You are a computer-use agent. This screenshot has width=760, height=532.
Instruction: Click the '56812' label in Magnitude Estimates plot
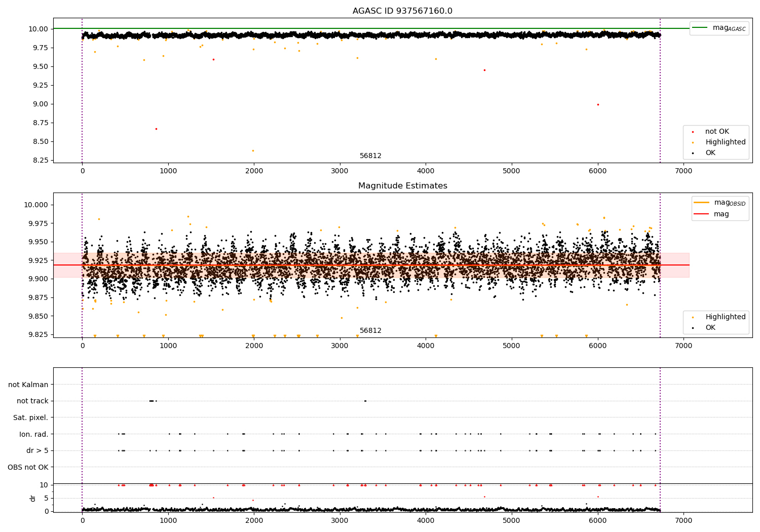(370, 331)
